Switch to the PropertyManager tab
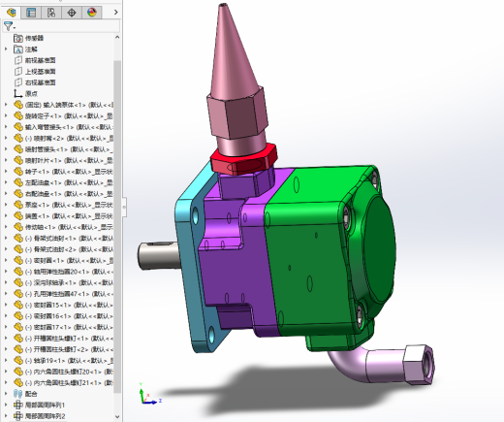The height and width of the screenshot is (422, 504). 31,13
